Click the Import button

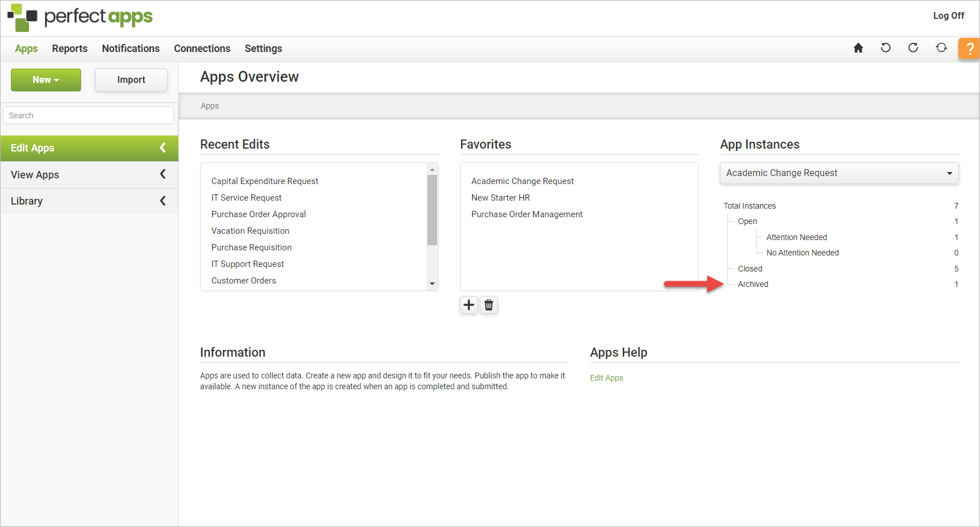131,80
